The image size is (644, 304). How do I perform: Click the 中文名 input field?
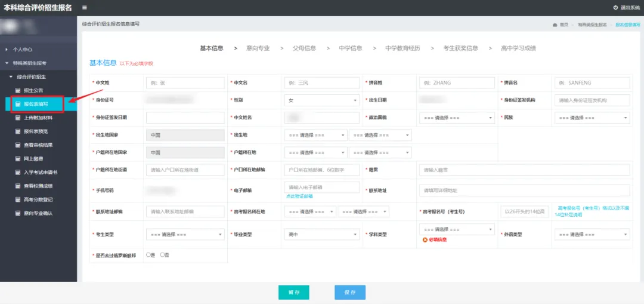[x=321, y=82]
